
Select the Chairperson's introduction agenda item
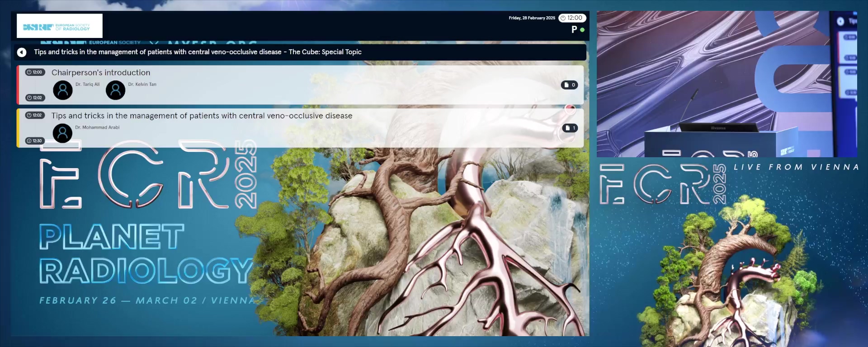click(x=300, y=85)
